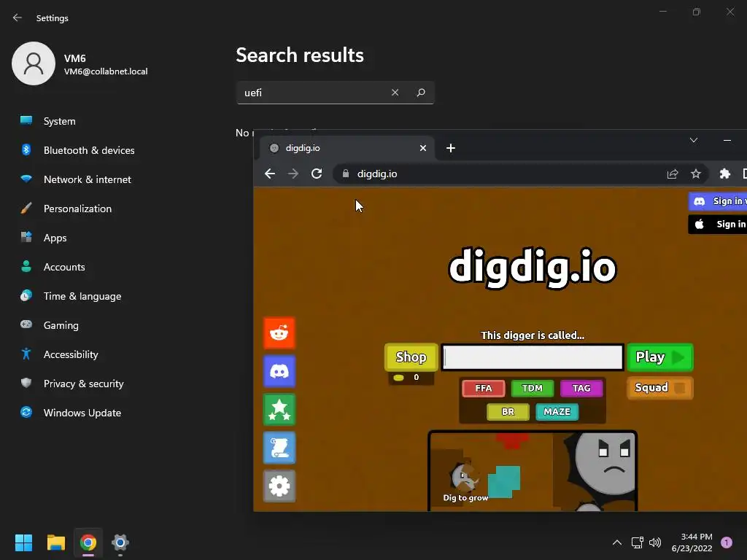Select TDM game mode

tap(532, 388)
